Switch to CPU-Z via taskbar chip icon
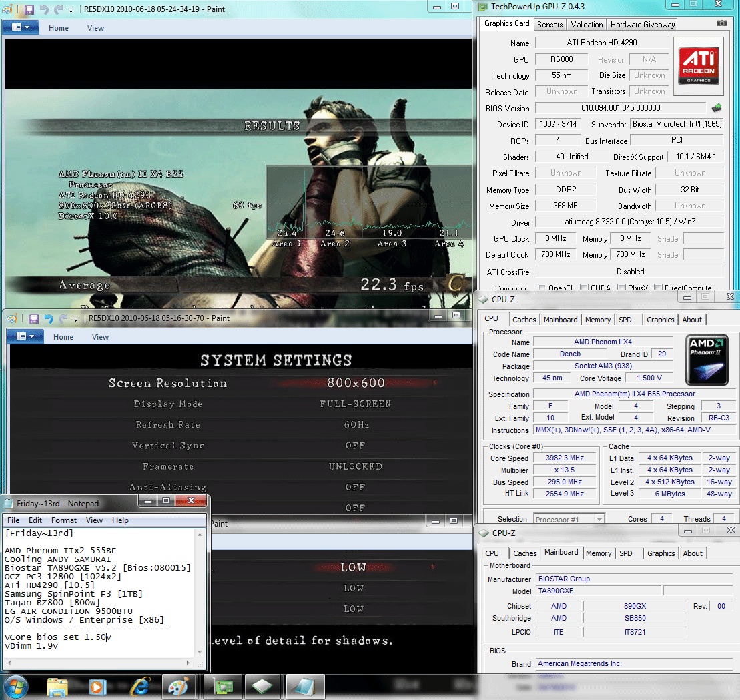 coord(262,687)
